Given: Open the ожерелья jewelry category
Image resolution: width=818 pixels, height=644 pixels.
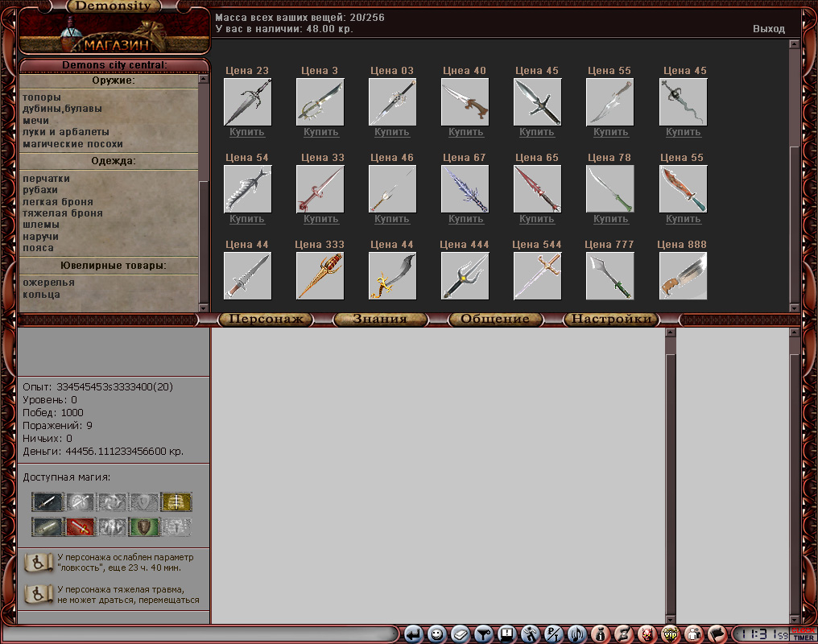Looking at the screenshot, I should pos(48,283).
